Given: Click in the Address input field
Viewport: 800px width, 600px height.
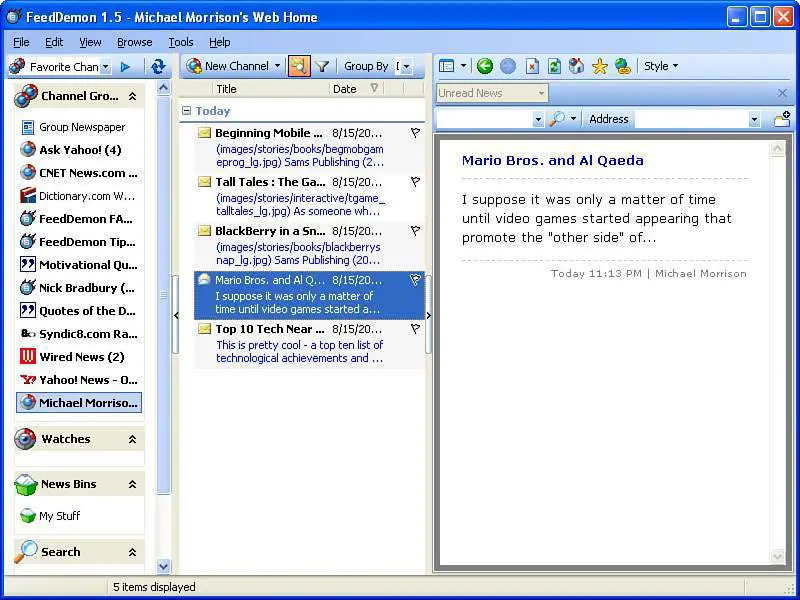Looking at the screenshot, I should click(x=692, y=119).
